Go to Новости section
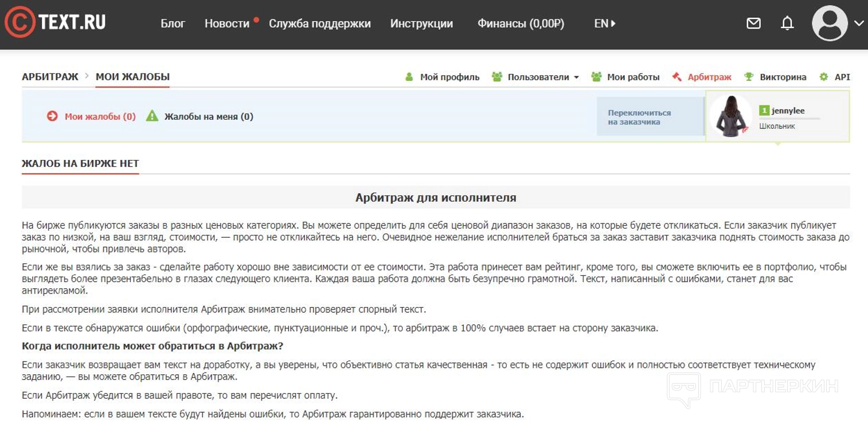 click(227, 23)
